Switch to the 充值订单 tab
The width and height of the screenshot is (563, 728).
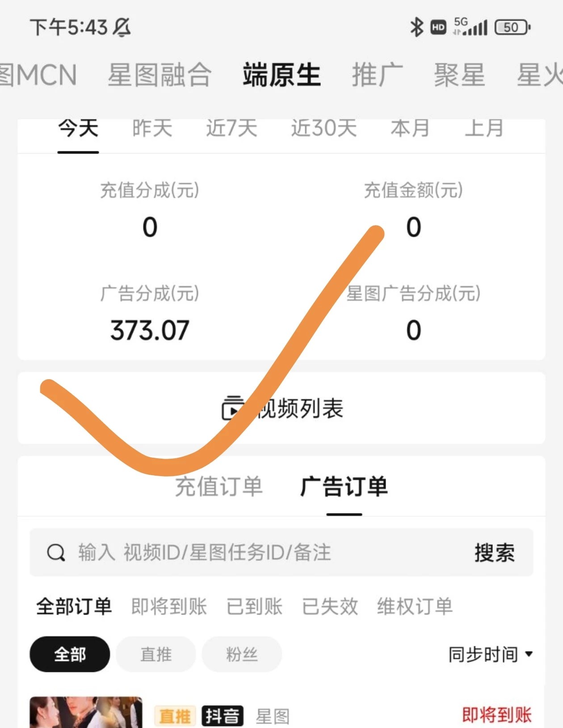[x=218, y=486]
